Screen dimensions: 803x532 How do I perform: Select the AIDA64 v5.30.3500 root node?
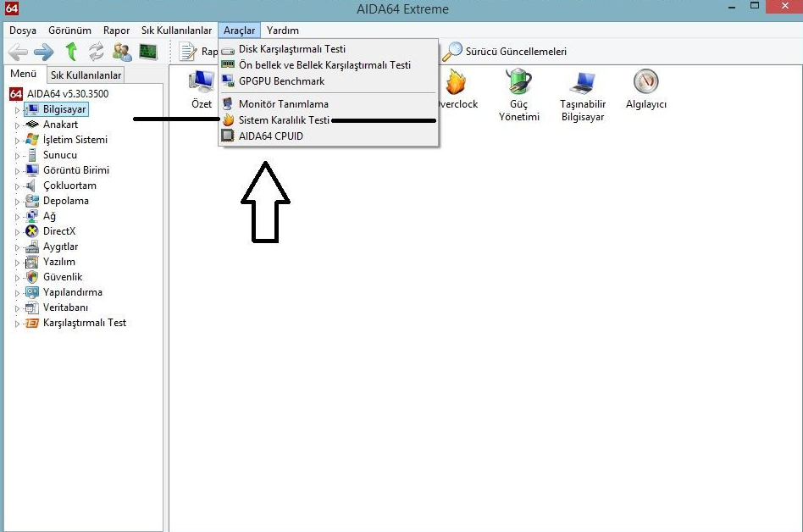(59, 94)
